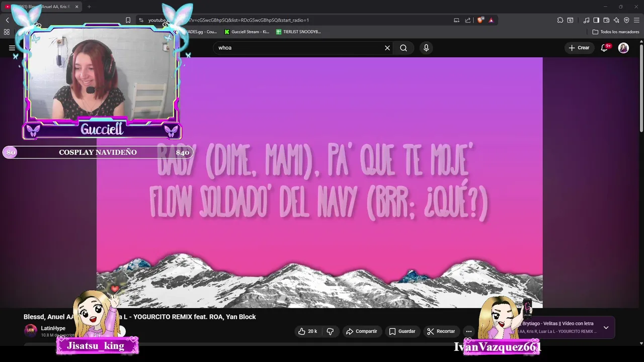Click the video player lyric area

point(319,182)
